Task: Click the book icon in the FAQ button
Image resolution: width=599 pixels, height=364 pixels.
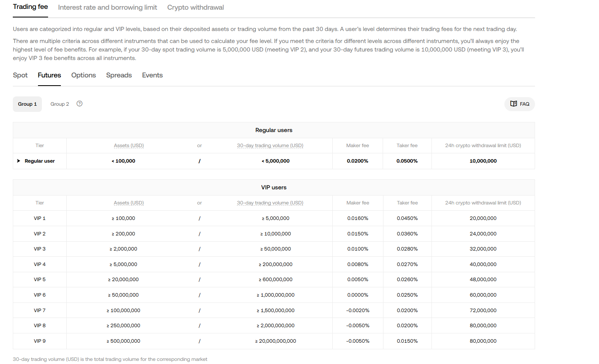Action: point(514,104)
